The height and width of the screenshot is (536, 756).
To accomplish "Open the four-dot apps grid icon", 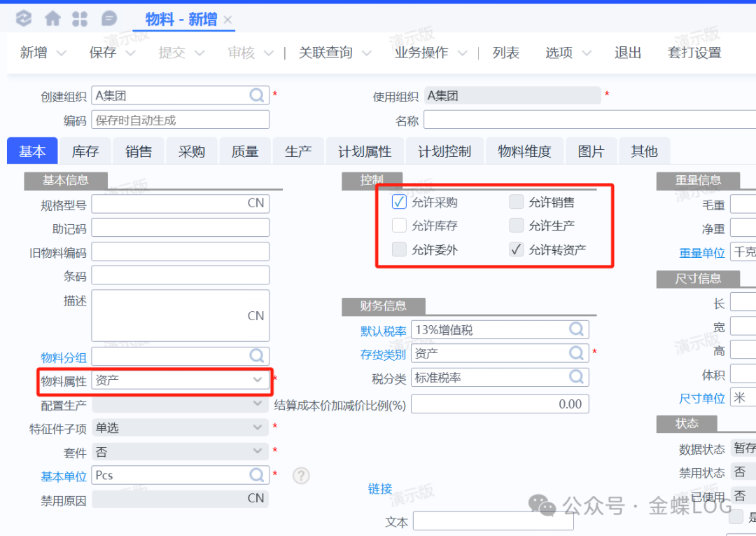I will pos(80,19).
